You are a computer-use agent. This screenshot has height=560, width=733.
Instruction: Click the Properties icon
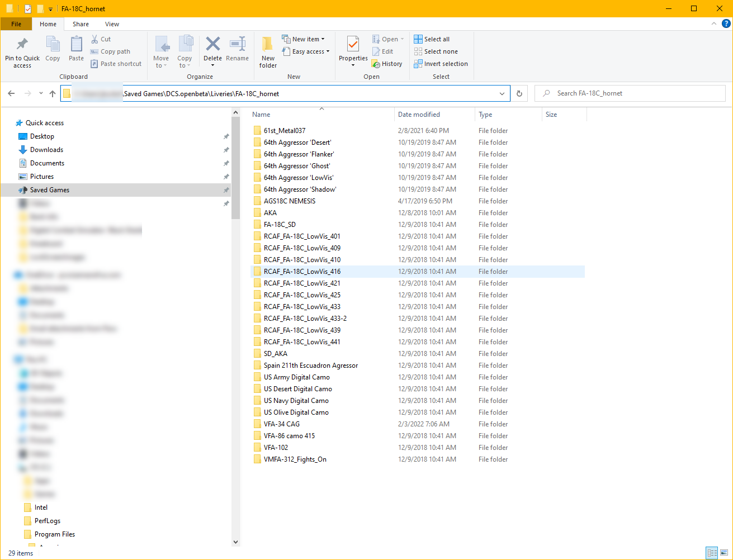tap(353, 44)
